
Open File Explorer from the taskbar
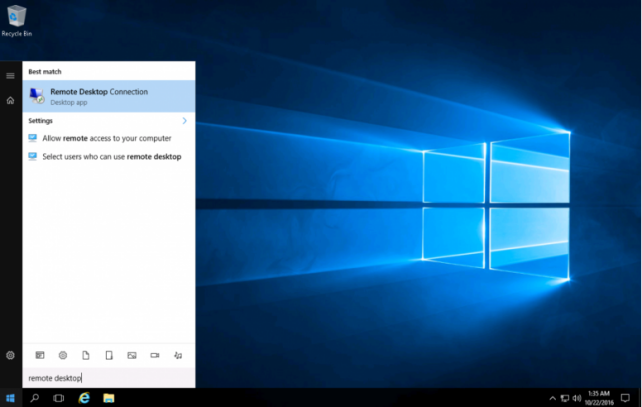tap(109, 398)
